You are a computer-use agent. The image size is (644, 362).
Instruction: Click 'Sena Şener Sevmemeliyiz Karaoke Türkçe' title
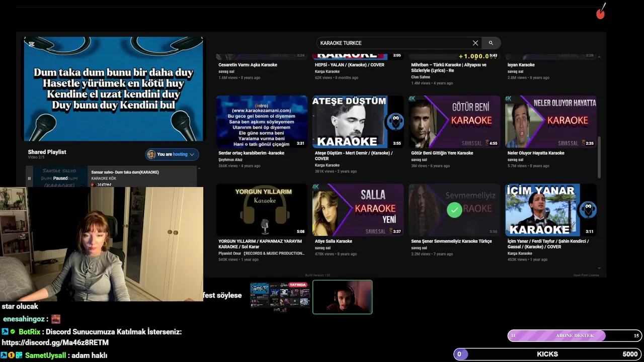(x=451, y=241)
